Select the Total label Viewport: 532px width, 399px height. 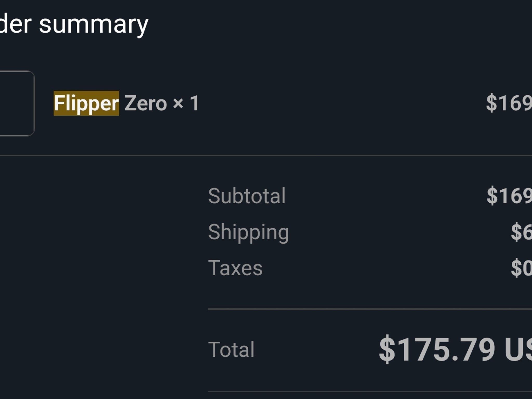coord(231,349)
